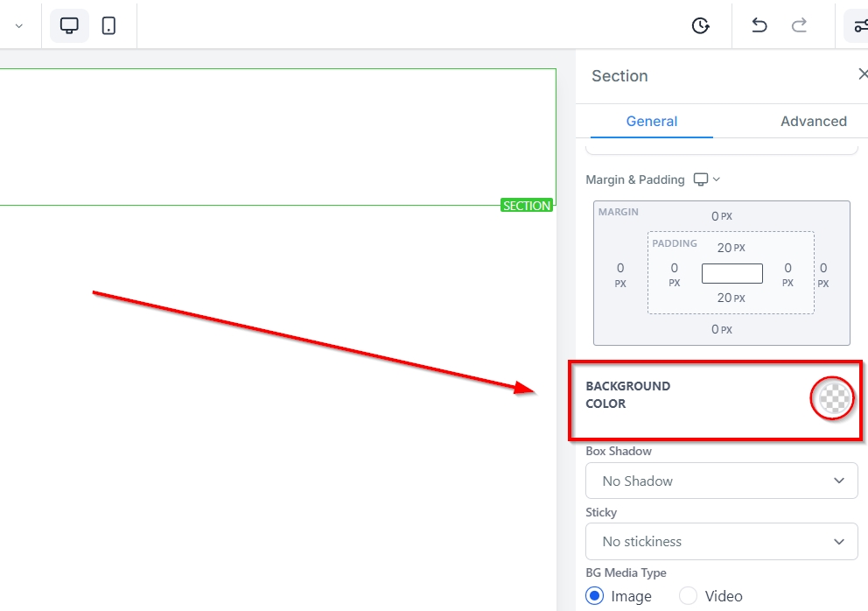Open the settings sliders icon at top right
Screen dimensions: 868x611
click(x=859, y=26)
